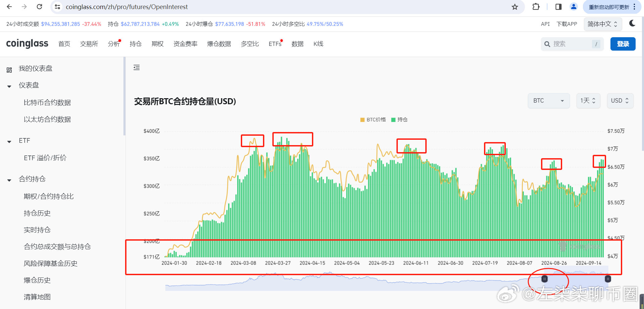The width and height of the screenshot is (644, 309).
Task: Open 风险保障基金历史
Action: (51, 263)
